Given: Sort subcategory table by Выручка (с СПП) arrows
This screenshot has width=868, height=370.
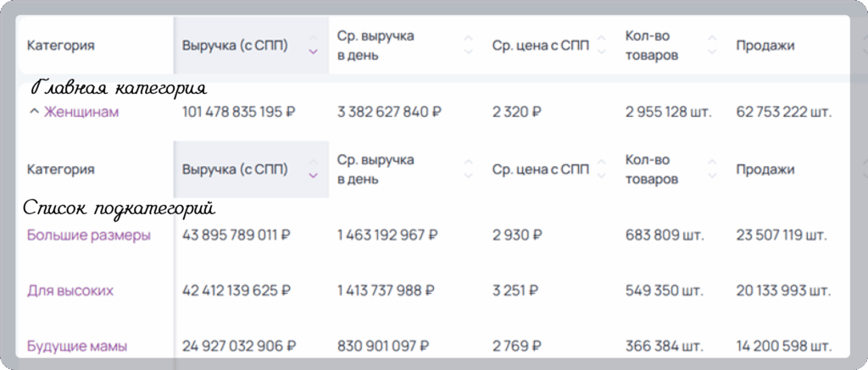Looking at the screenshot, I should coord(313,169).
